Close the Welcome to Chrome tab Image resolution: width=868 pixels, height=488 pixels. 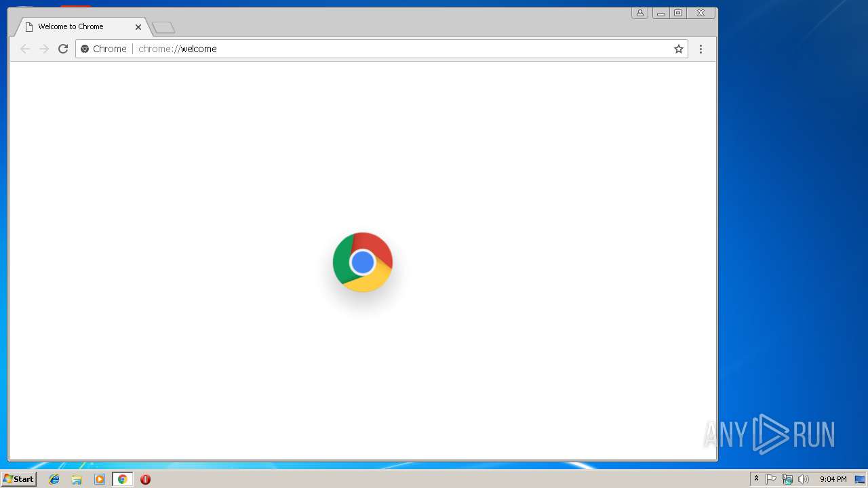tap(138, 27)
